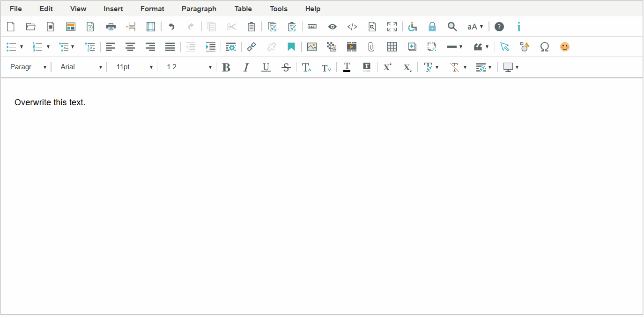Create a new document with blank page icon
Screen dimensions: 644x318
click(11, 27)
